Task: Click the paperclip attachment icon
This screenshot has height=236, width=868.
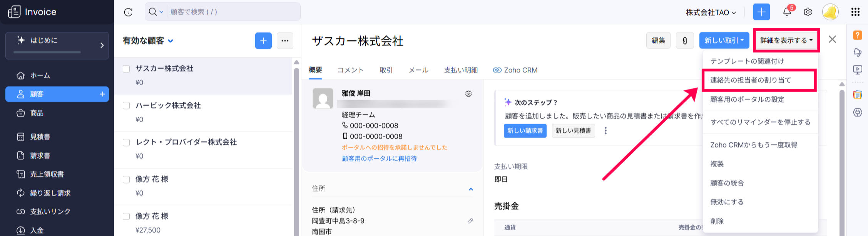Action: (x=685, y=40)
